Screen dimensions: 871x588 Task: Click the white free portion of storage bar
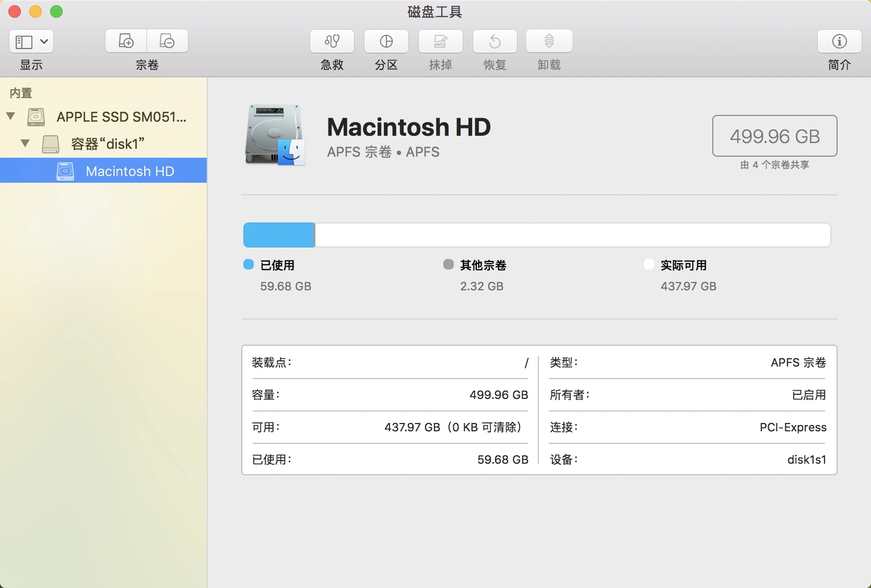572,235
